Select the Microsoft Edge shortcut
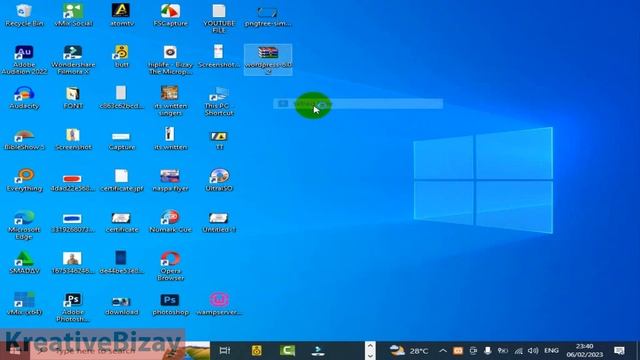The width and height of the screenshot is (640, 360). [24, 224]
